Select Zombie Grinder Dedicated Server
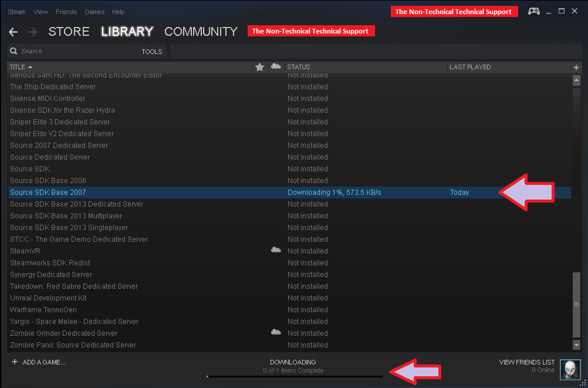This screenshot has width=588, height=388. point(64,333)
